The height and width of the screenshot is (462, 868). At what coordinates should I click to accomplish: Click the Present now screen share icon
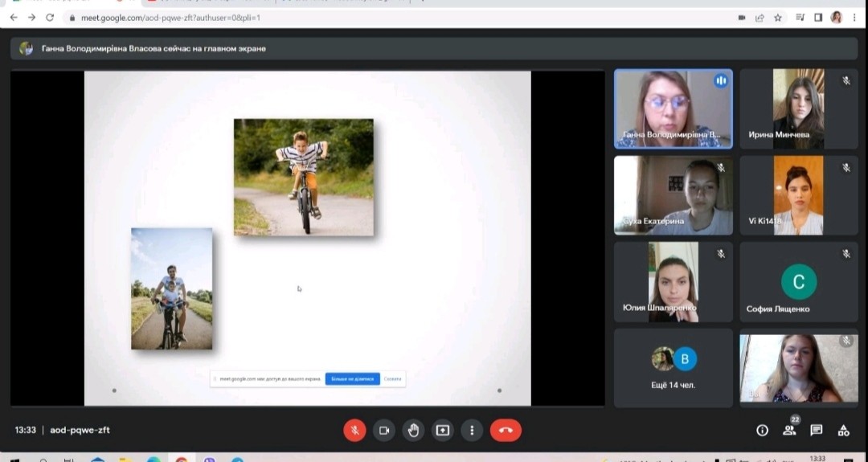click(442, 431)
